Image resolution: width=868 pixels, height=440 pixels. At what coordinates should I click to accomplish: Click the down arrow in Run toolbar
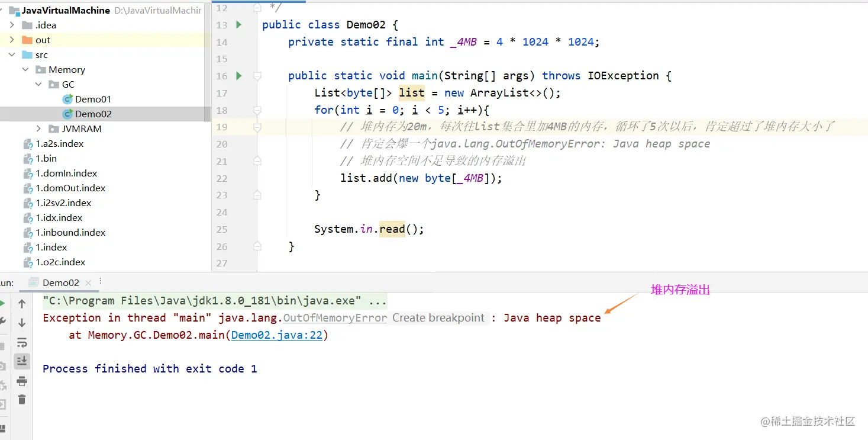pos(22,323)
